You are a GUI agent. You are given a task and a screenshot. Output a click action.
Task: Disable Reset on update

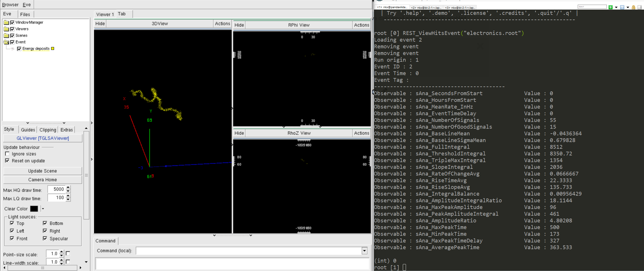pos(7,161)
